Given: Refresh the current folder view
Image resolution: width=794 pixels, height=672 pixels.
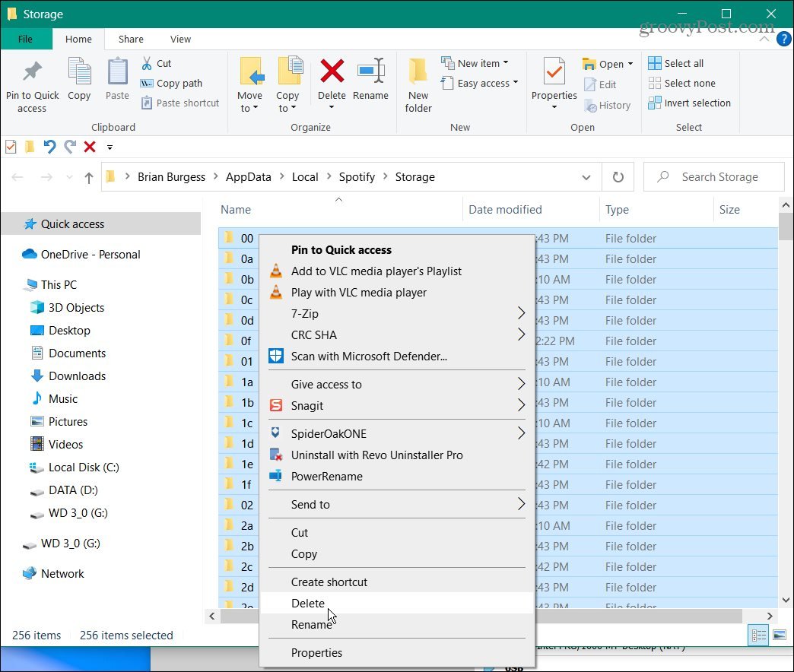Looking at the screenshot, I should point(618,177).
